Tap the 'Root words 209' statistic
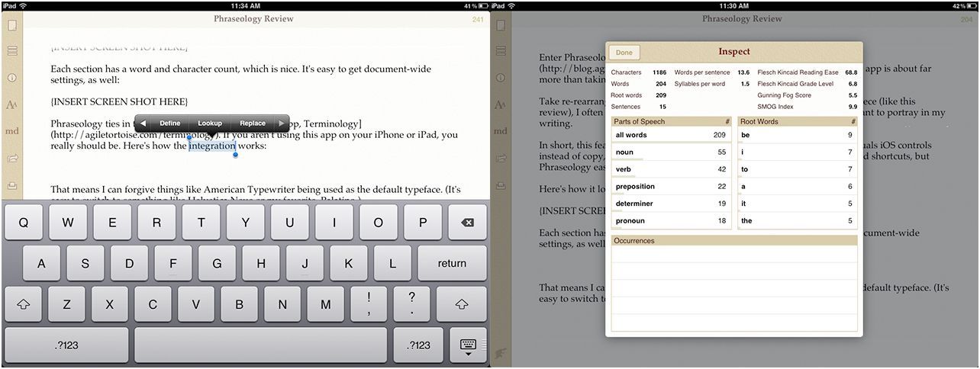 point(639,95)
